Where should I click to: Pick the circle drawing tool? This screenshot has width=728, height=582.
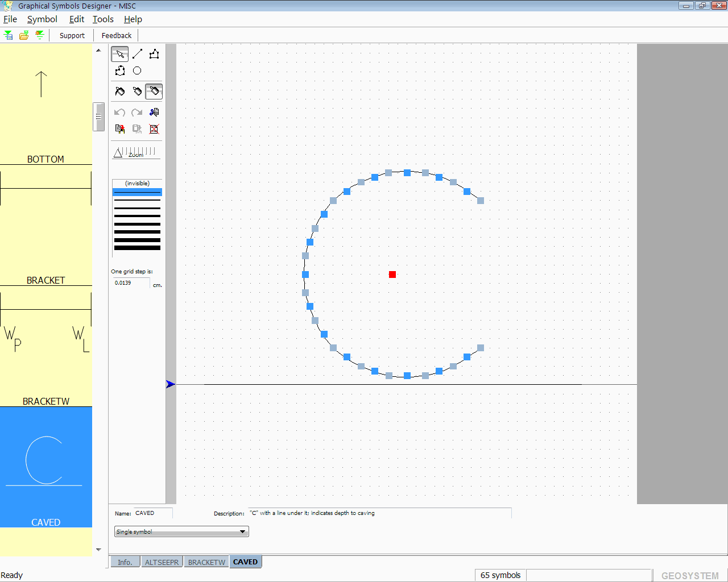pyautogui.click(x=137, y=70)
